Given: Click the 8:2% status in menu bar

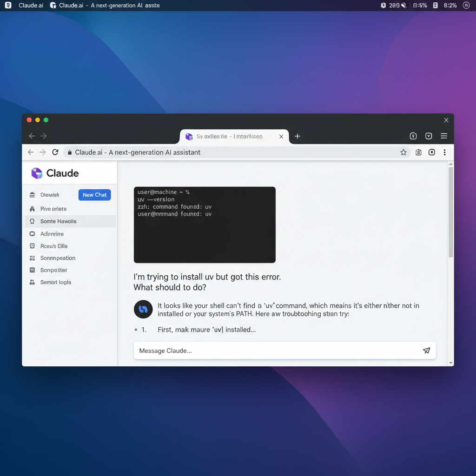Looking at the screenshot, I should click(x=450, y=6).
